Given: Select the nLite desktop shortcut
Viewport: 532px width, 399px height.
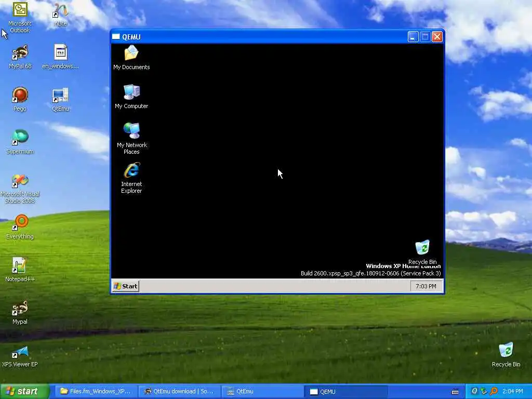Looking at the screenshot, I should tap(60, 15).
